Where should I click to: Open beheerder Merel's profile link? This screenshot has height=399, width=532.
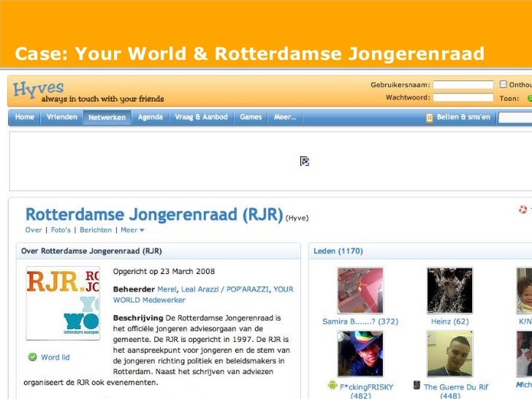[x=167, y=289]
